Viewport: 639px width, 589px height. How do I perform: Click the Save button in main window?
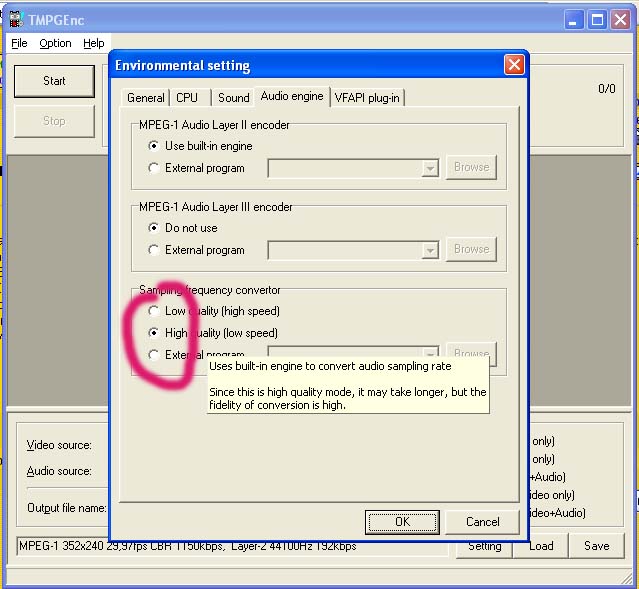[x=597, y=546]
